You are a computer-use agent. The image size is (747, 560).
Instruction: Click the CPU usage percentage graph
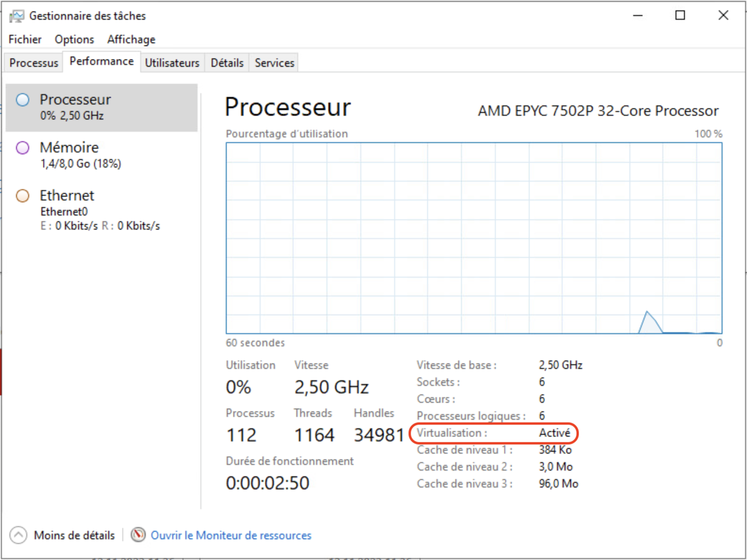(x=474, y=238)
